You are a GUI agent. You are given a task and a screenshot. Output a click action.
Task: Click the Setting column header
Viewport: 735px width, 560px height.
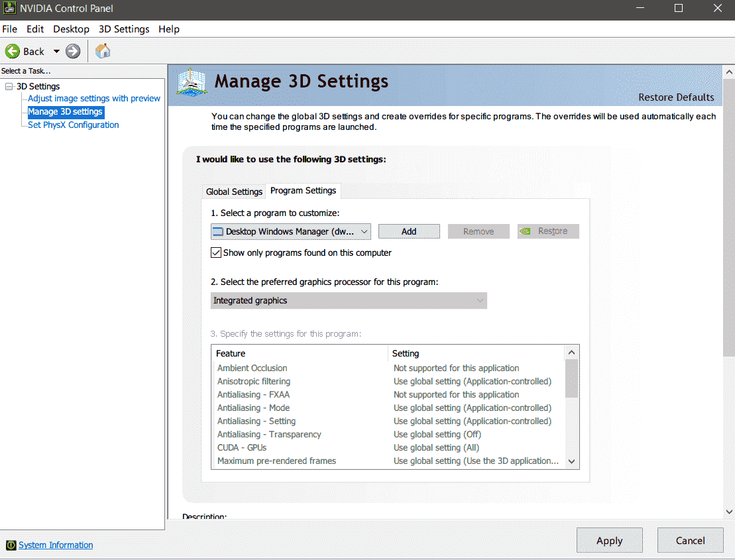(x=477, y=353)
